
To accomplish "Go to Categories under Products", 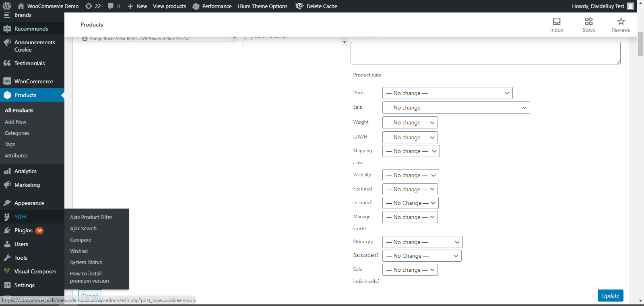I will pyautogui.click(x=17, y=133).
